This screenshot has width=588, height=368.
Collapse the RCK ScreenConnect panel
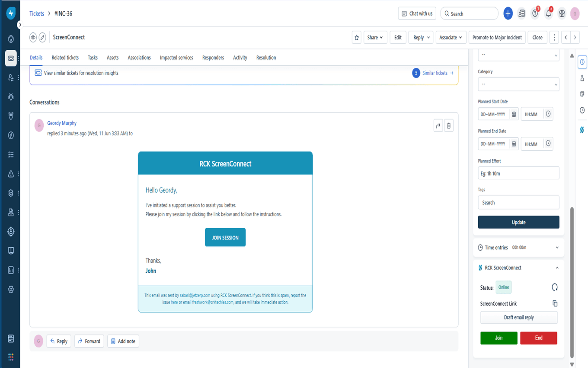557,268
